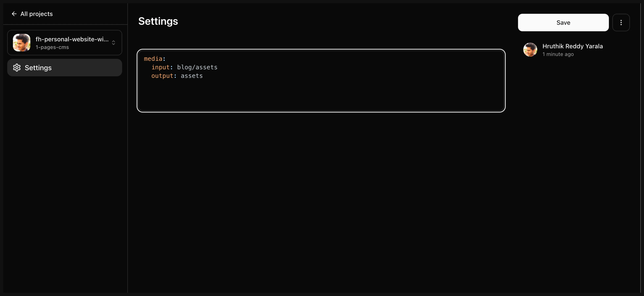The width and height of the screenshot is (644, 296).
Task: Open the three-dot more options menu
Action: (x=621, y=23)
